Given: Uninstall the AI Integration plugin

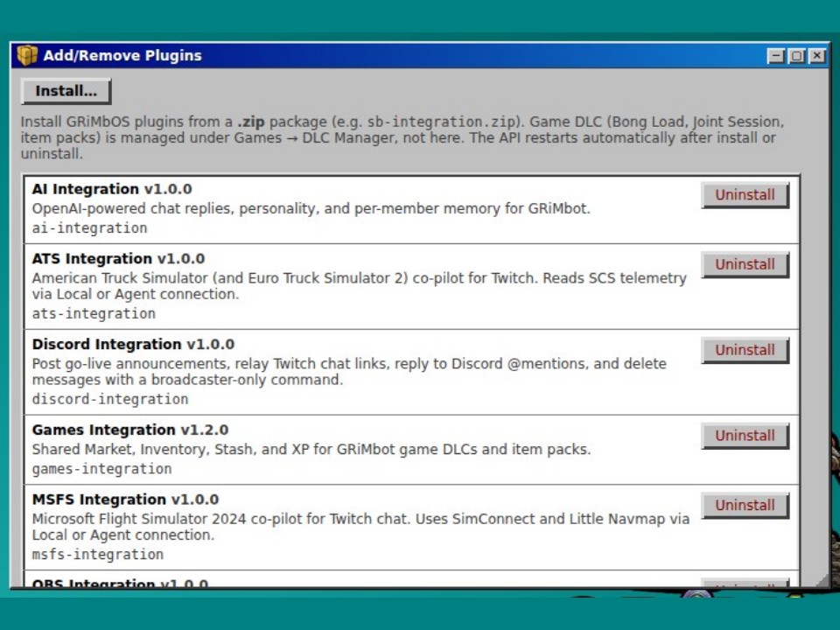Looking at the screenshot, I should [x=745, y=195].
